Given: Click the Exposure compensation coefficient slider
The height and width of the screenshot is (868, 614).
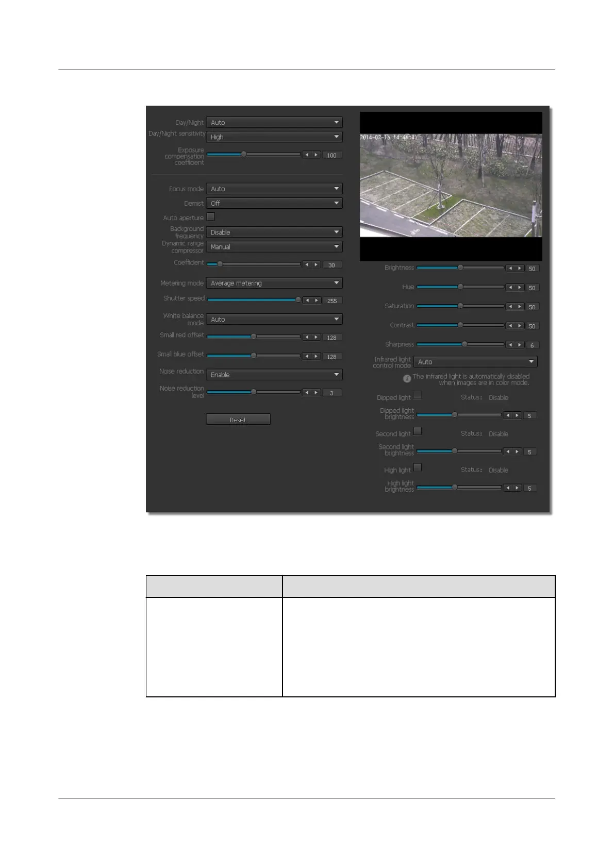Looking at the screenshot, I should (x=254, y=154).
